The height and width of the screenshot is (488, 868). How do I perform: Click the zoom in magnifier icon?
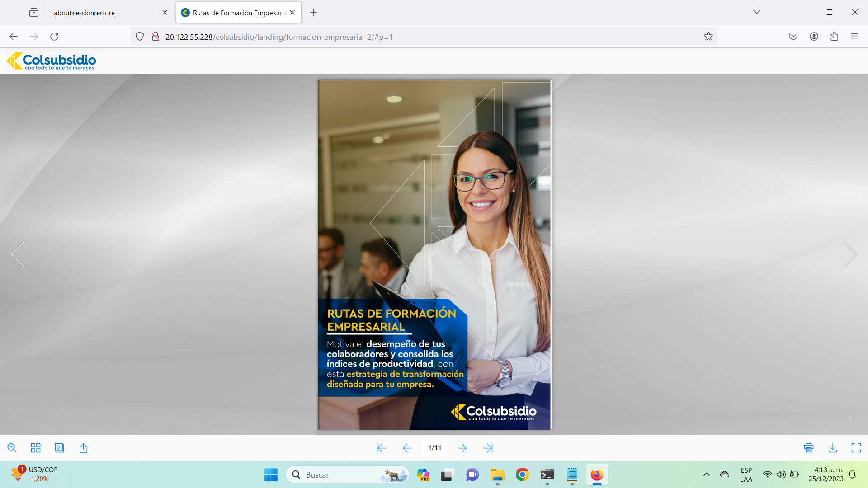point(12,448)
